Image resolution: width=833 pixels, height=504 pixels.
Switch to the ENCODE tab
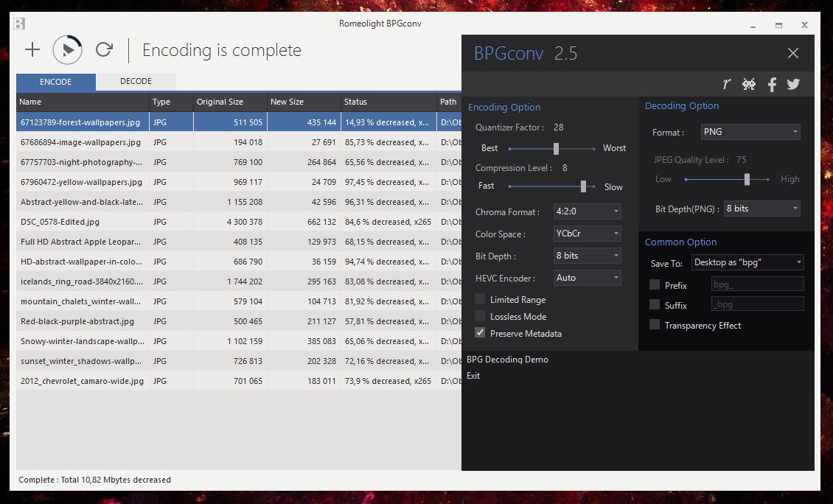56,82
